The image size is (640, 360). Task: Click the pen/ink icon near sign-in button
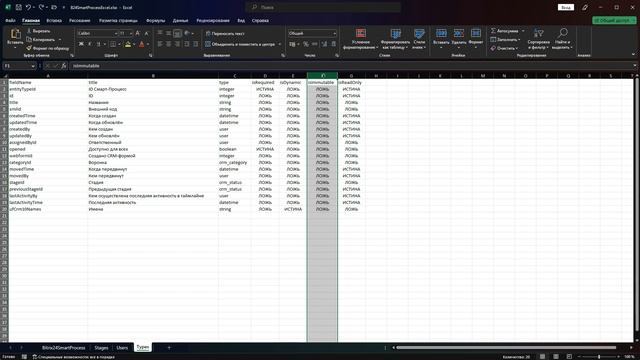click(585, 7)
